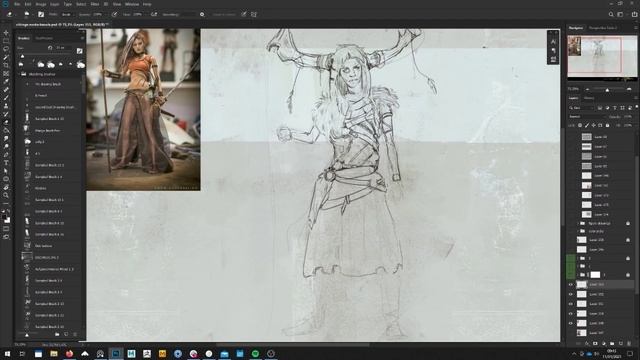The height and width of the screenshot is (360, 640).
Task: Open the File menu
Action: click(x=17, y=4)
